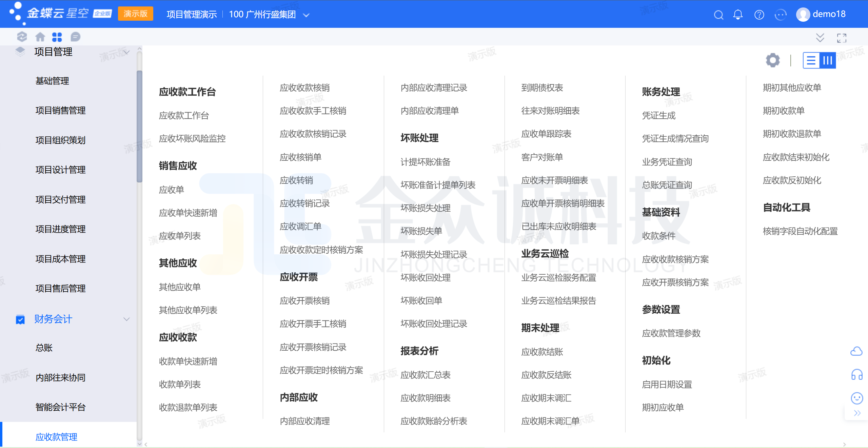This screenshot has height=448, width=868.
Task: Open the headset customer service icon
Action: click(x=856, y=375)
